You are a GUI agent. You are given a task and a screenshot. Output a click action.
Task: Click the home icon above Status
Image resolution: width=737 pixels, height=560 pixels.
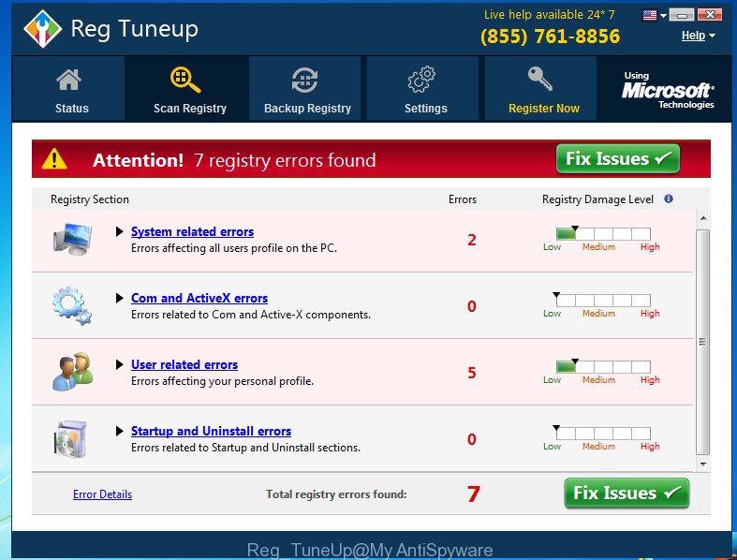69,80
